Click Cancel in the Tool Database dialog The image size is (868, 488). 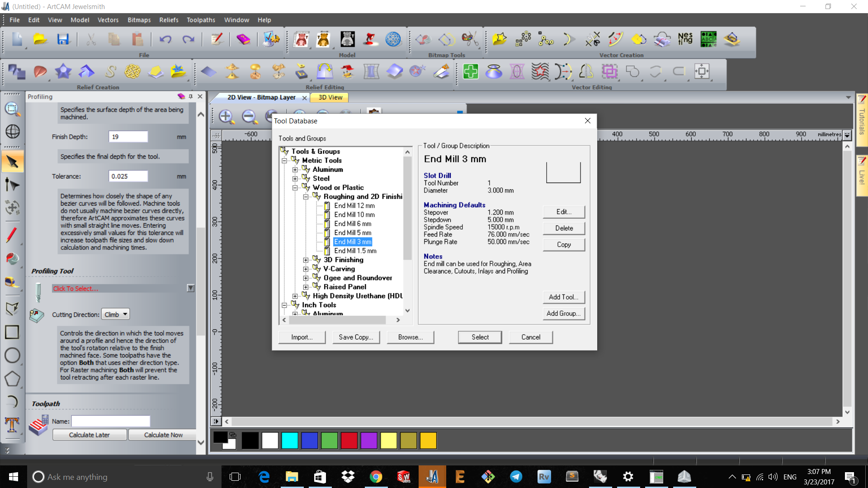531,337
